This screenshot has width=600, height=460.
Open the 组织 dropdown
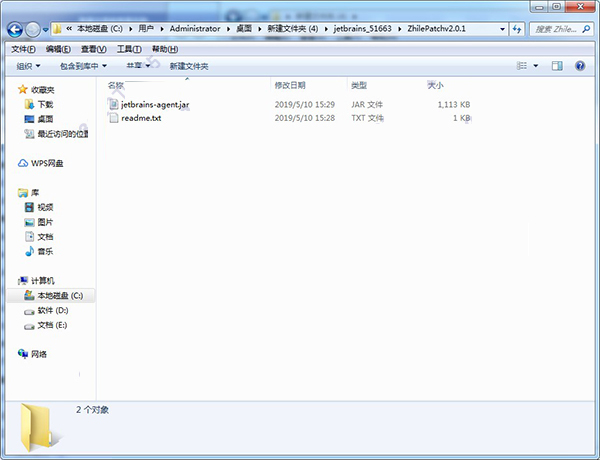coord(28,66)
